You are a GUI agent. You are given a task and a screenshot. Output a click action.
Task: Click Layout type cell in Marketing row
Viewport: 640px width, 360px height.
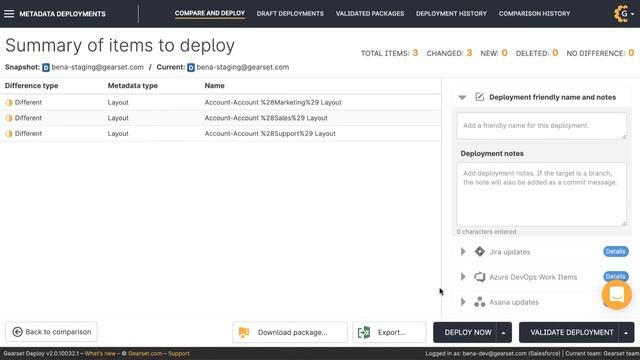point(118,102)
